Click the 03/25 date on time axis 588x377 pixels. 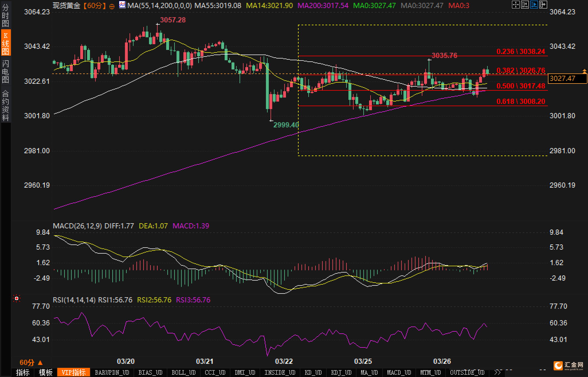363,361
